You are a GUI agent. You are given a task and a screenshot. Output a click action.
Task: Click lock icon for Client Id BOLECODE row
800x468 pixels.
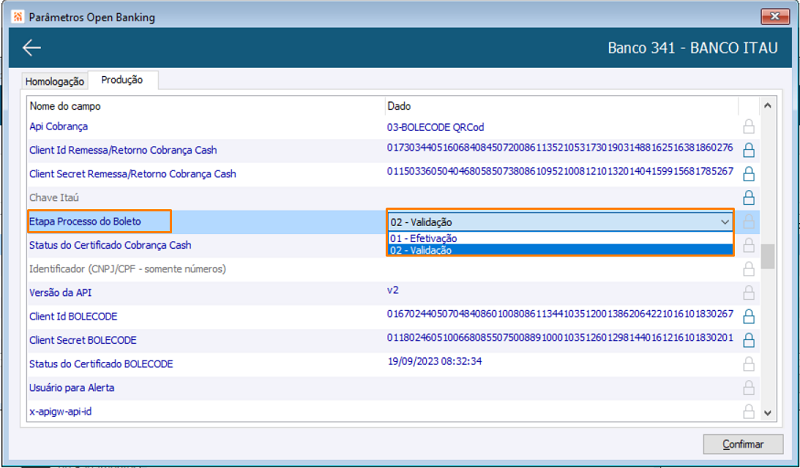pyautogui.click(x=748, y=316)
